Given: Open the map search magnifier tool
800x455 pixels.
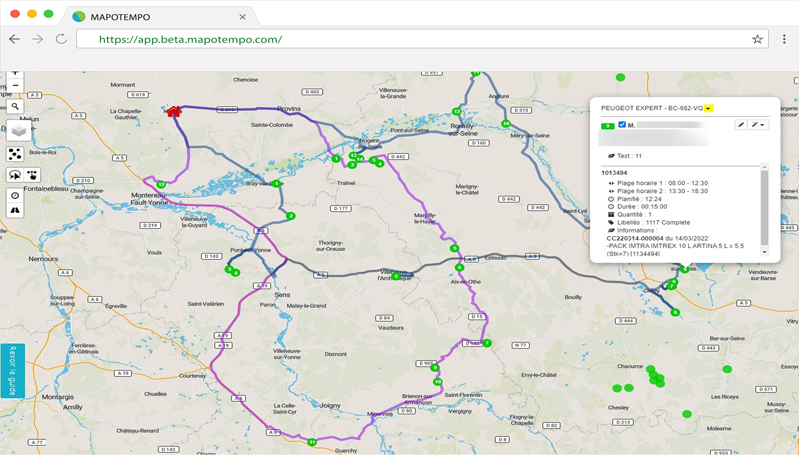Looking at the screenshot, I should click(15, 107).
